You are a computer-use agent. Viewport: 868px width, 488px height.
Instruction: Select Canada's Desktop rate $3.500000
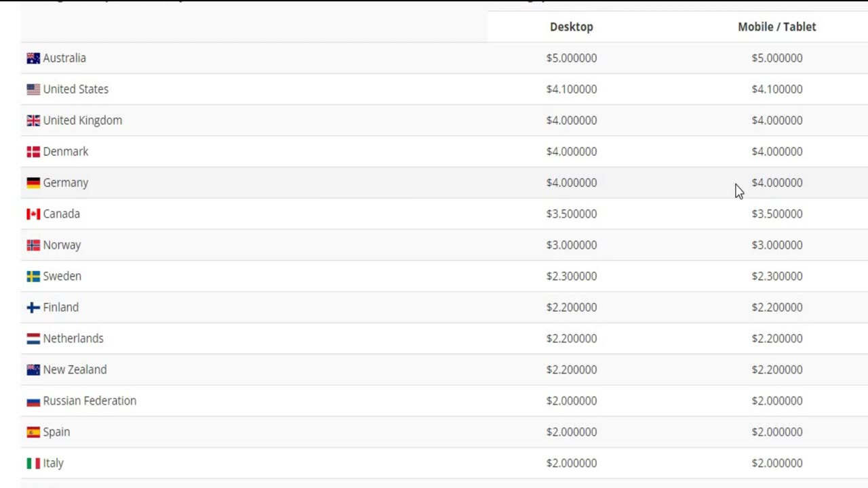pos(571,214)
